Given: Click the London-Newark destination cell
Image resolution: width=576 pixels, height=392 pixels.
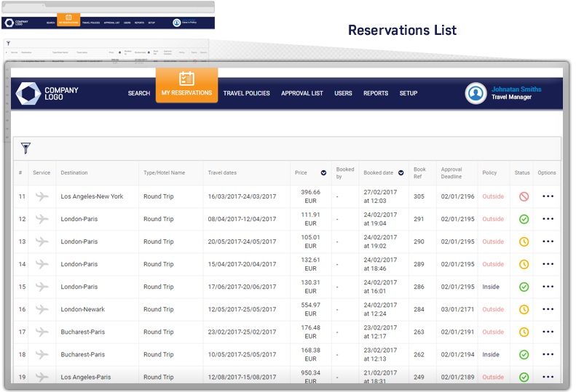Looking at the screenshot, I should (82, 309).
